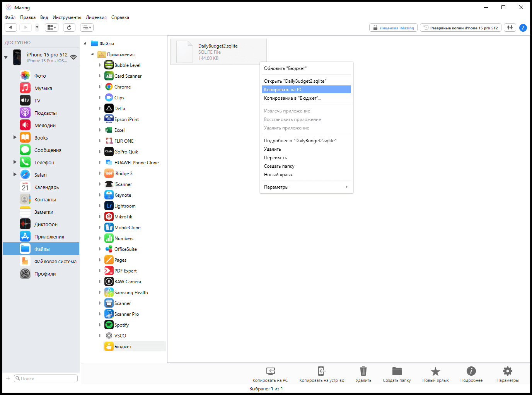Click Копировать на PC bottom toolbar icon
532x395 pixels.
click(270, 374)
